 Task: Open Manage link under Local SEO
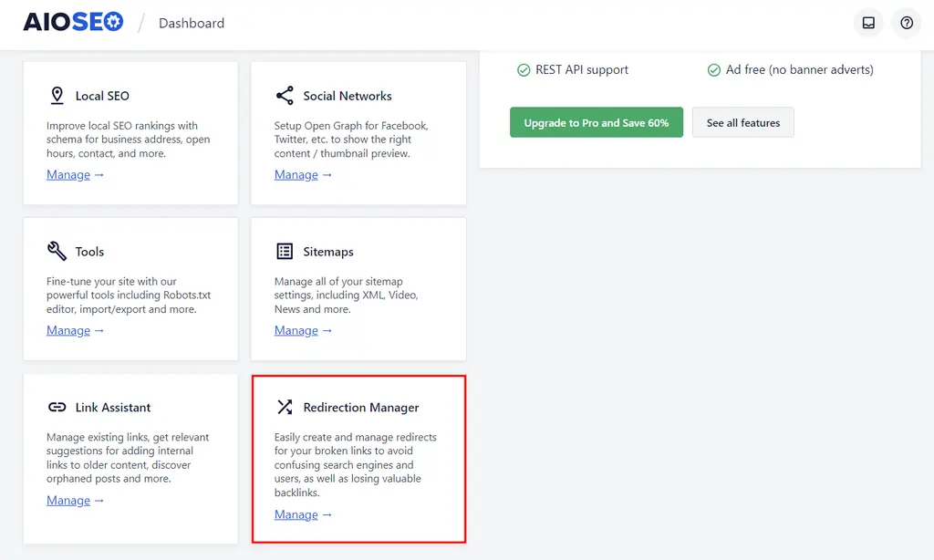(x=68, y=175)
